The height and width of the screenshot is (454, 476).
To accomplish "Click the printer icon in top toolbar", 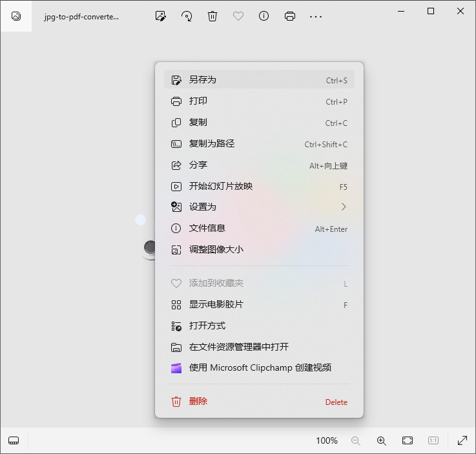I will (x=289, y=16).
